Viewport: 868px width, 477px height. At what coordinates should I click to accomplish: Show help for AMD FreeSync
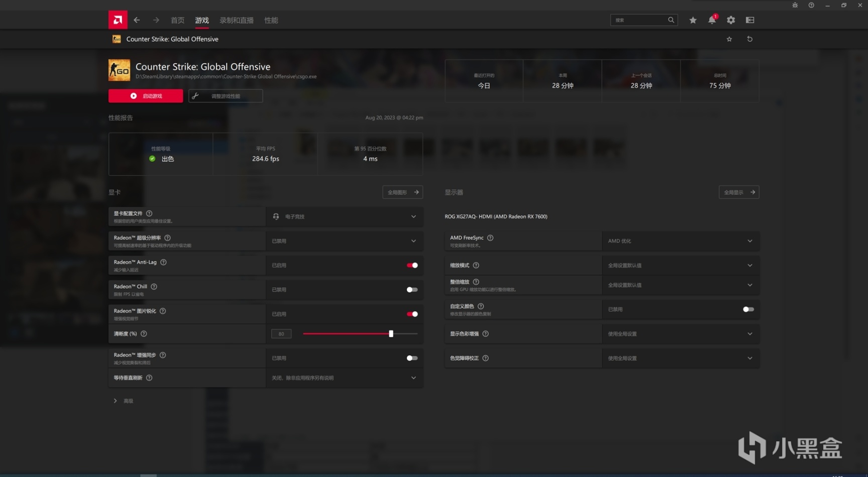[490, 237]
